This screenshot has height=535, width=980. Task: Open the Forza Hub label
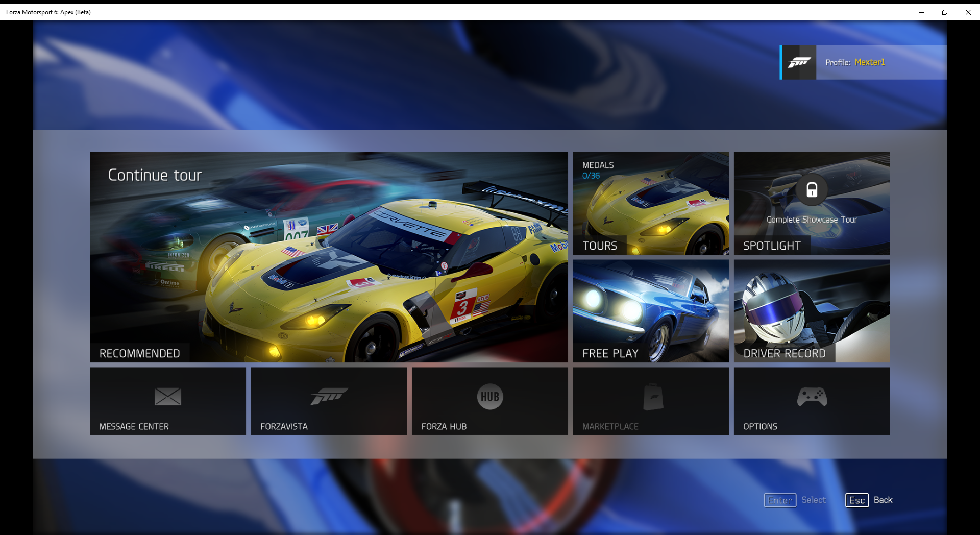[444, 426]
